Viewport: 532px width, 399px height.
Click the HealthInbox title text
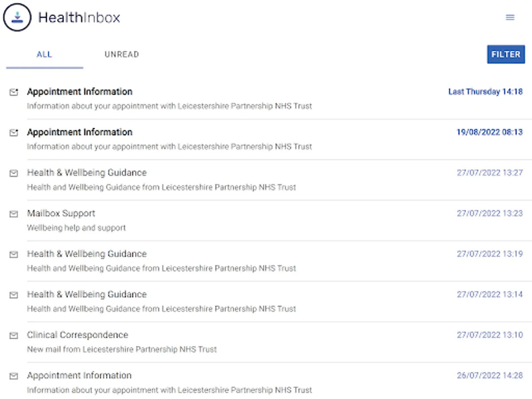[x=79, y=17]
